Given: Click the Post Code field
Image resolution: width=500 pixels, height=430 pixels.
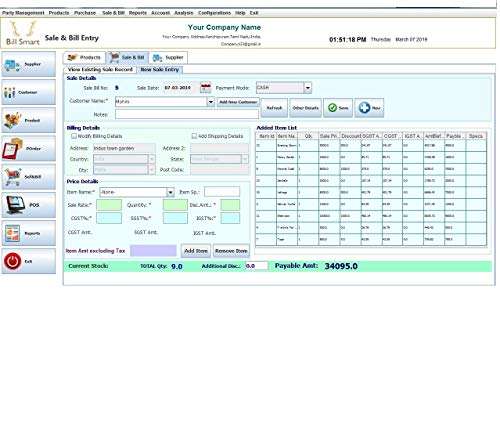Looking at the screenshot, I should point(219,170).
